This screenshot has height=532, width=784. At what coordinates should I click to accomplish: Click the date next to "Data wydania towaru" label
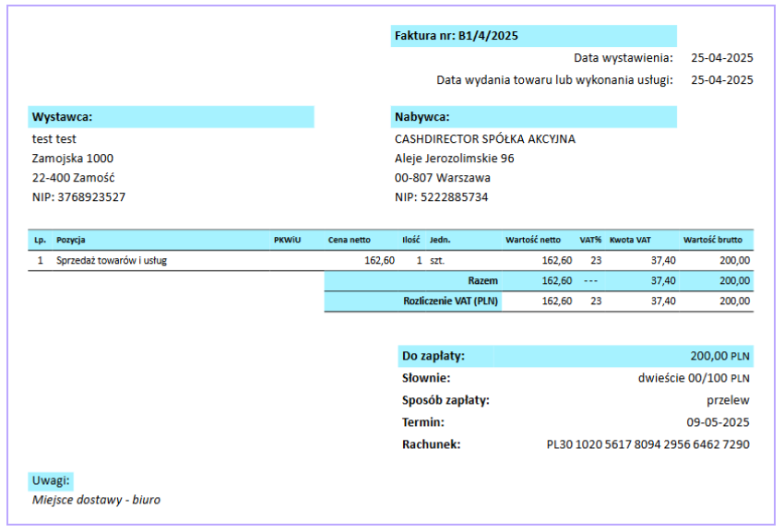[x=722, y=80]
